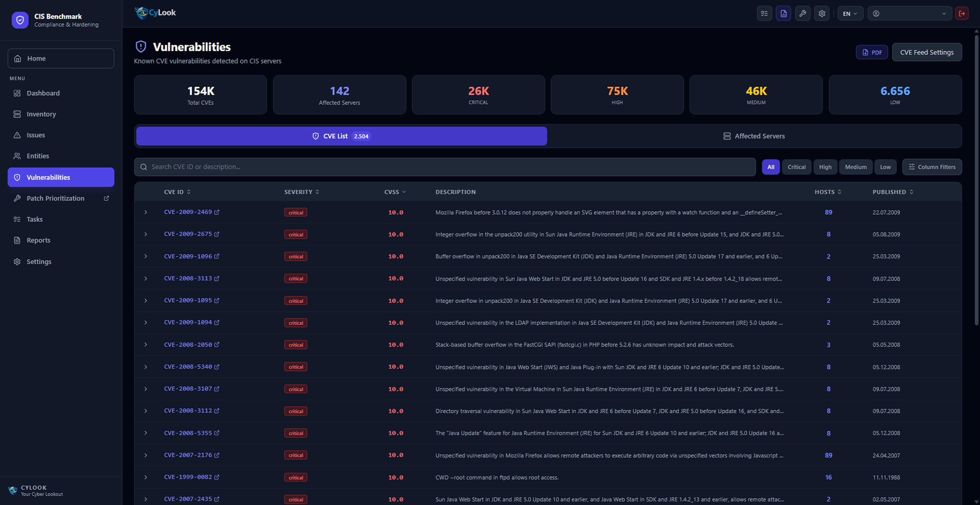Open Settings in the sidebar menu
980x505 pixels.
[x=61, y=261]
